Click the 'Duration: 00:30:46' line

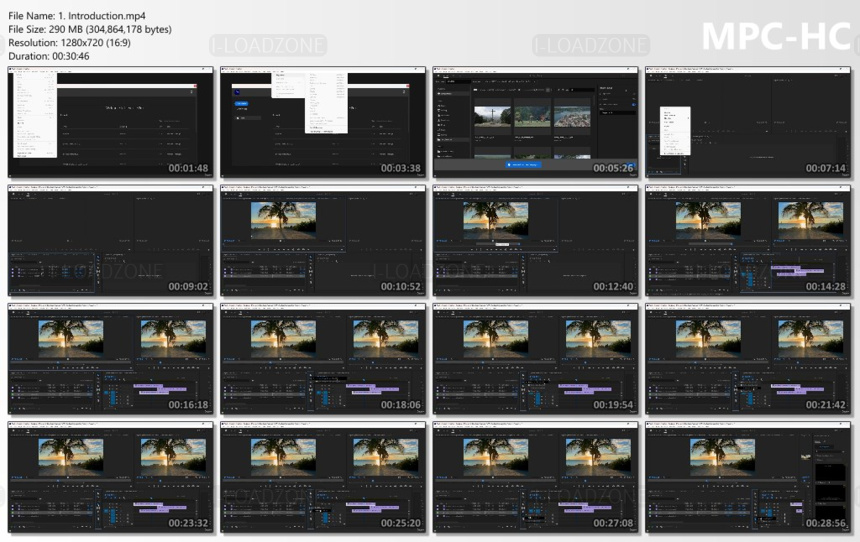coord(49,56)
